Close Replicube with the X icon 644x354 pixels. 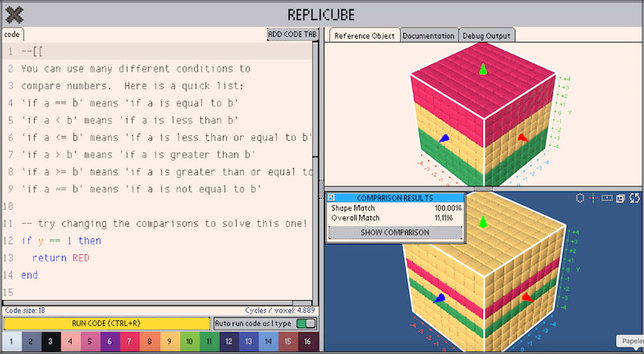pyautogui.click(x=14, y=14)
